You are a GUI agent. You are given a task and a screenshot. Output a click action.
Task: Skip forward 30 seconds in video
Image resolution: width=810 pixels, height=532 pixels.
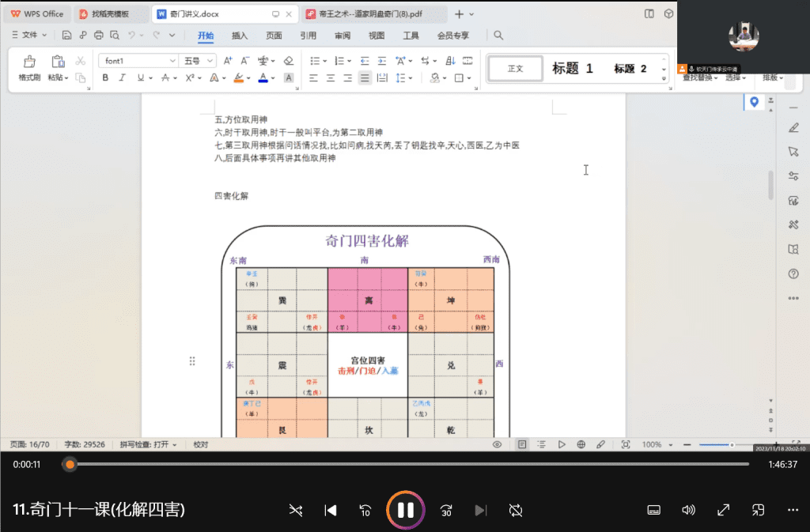[x=446, y=510]
